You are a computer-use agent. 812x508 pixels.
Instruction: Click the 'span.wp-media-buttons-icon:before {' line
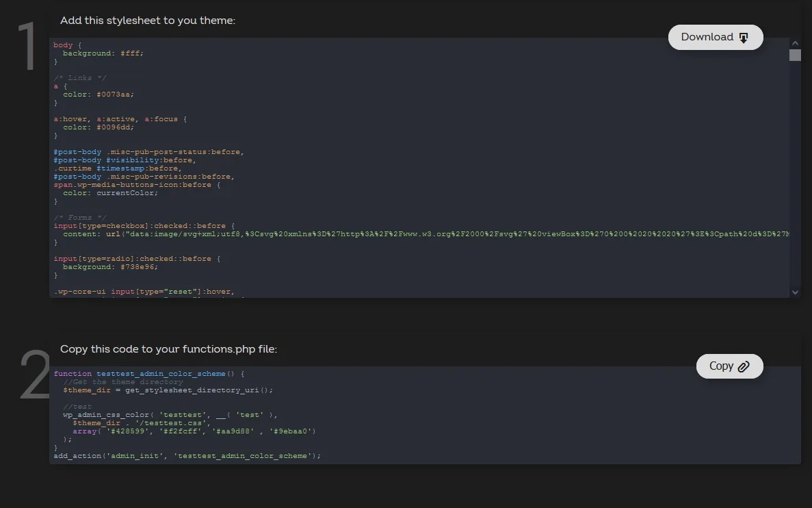[x=137, y=185]
